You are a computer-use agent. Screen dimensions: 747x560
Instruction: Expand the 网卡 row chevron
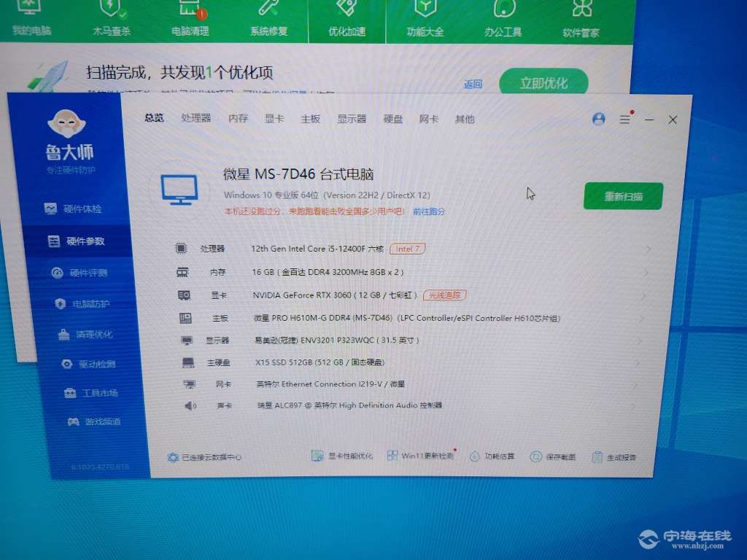click(x=635, y=385)
